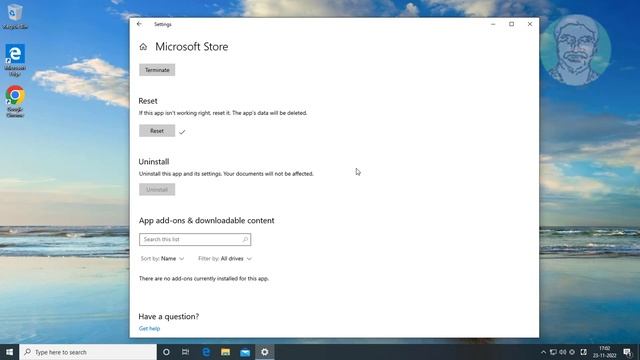Open the Filter by All drives dropdown

point(225,259)
